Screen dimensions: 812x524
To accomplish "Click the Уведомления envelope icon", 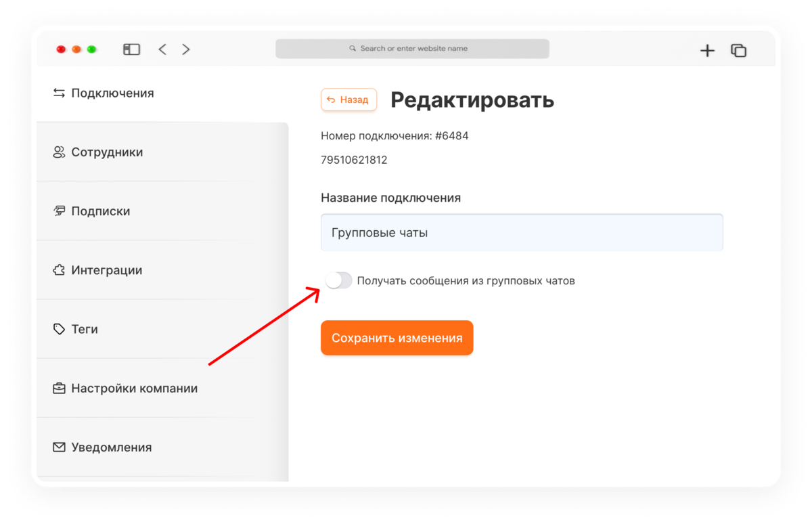I will tap(59, 447).
